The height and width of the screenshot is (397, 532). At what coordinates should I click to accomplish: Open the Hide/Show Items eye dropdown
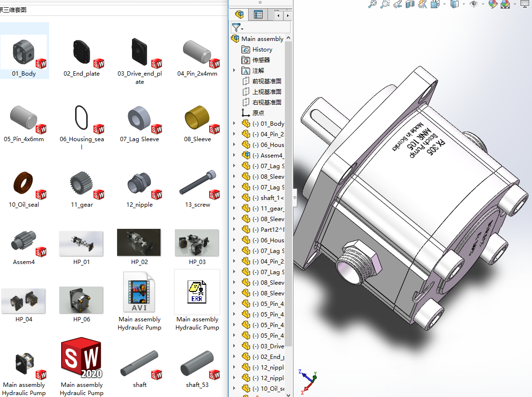[474, 4]
